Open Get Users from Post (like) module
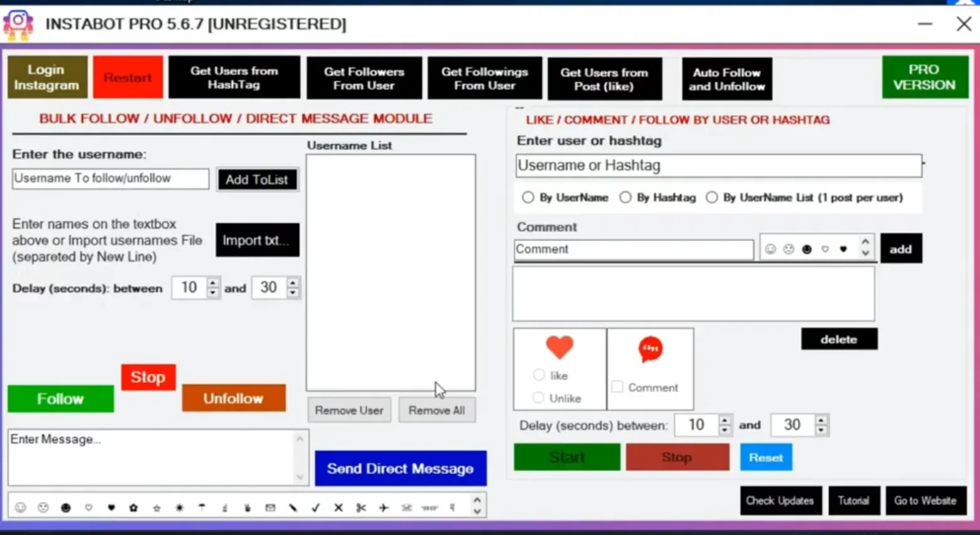 point(604,79)
